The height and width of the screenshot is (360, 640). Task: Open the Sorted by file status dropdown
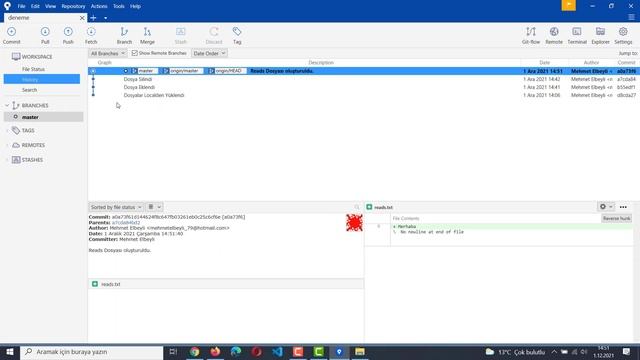point(116,207)
